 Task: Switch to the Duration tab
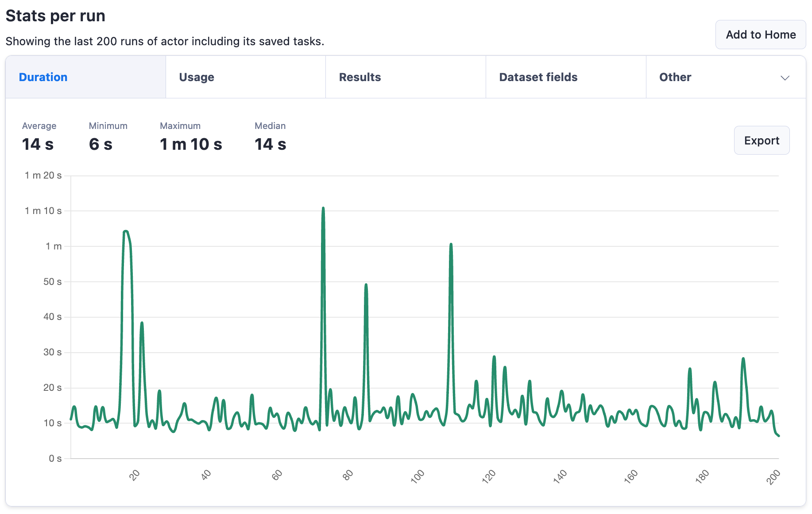pyautogui.click(x=43, y=77)
